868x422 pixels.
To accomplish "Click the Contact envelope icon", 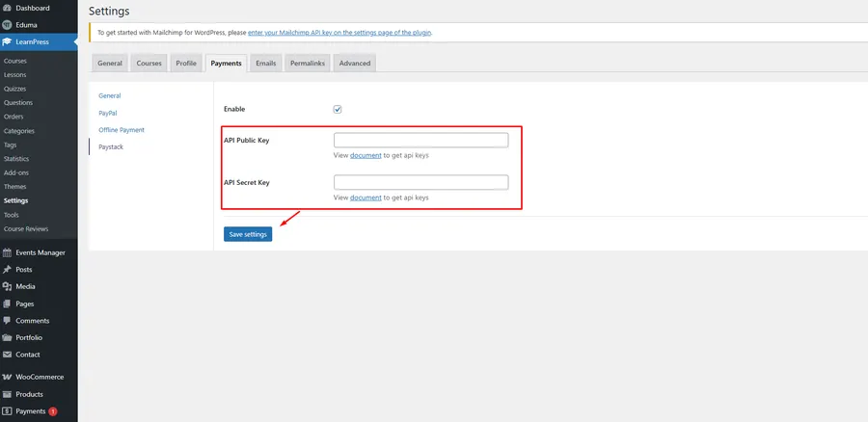I will (7, 355).
